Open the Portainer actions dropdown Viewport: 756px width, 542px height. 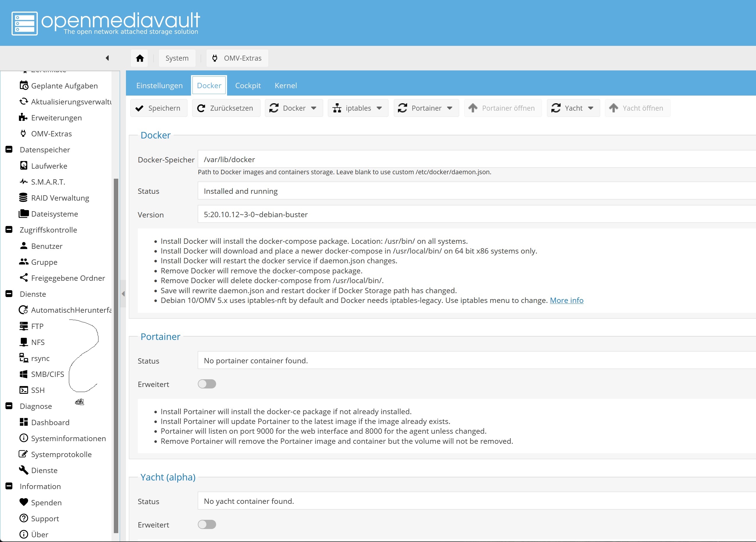point(426,108)
